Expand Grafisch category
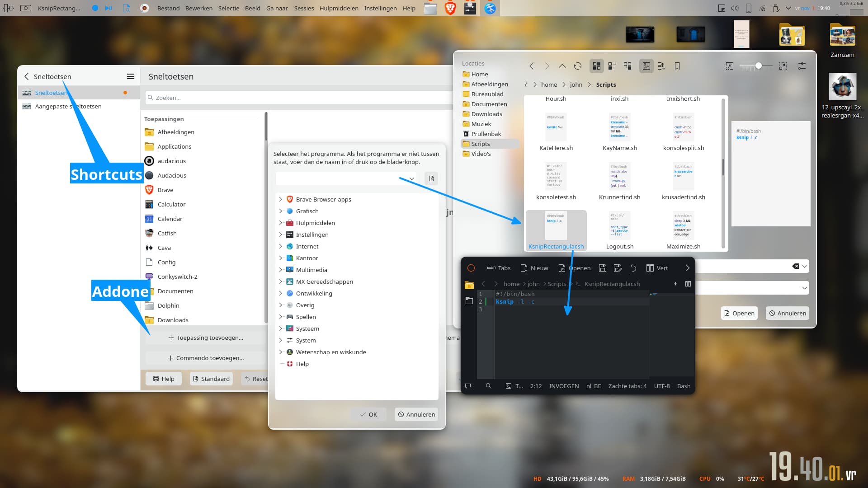Viewport: 868px width, 488px height. pyautogui.click(x=280, y=211)
